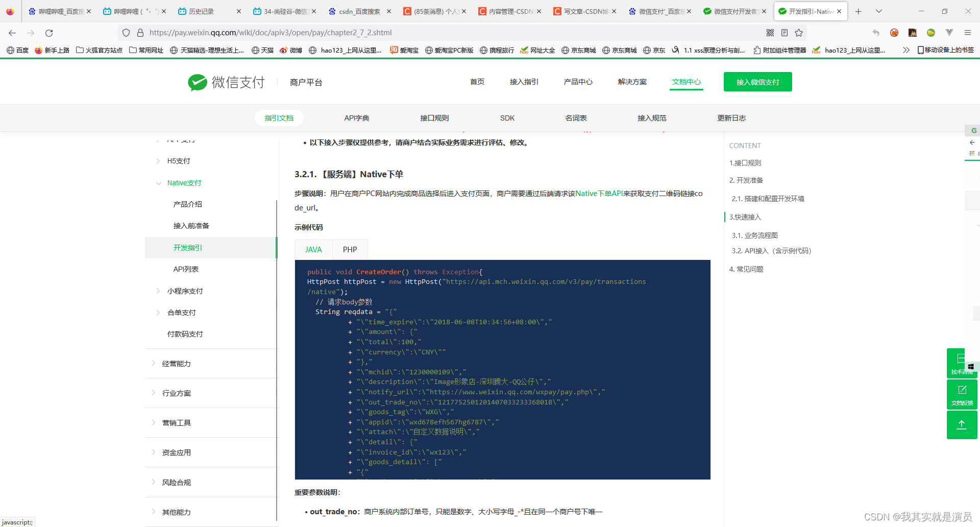Jump to 4. 常见问题 in contents
This screenshot has height=527, width=980.
click(x=746, y=269)
